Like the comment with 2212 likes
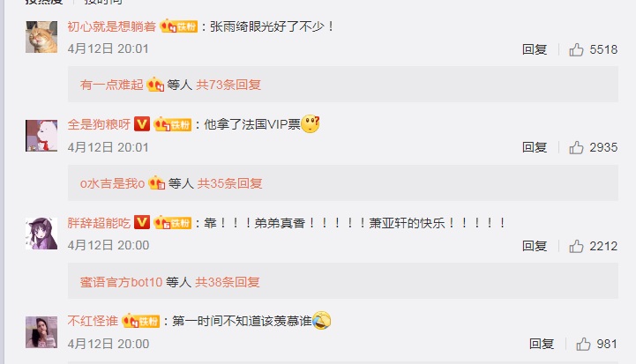 [x=576, y=246]
